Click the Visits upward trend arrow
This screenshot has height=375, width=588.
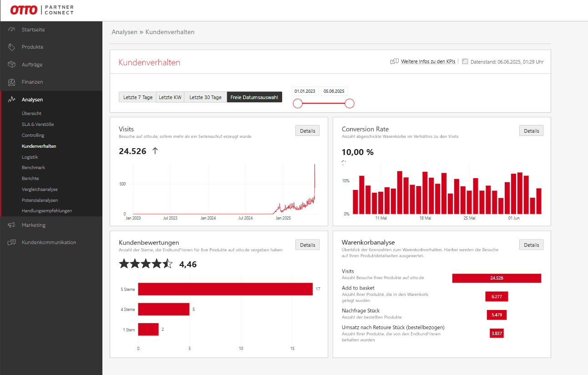(x=155, y=151)
